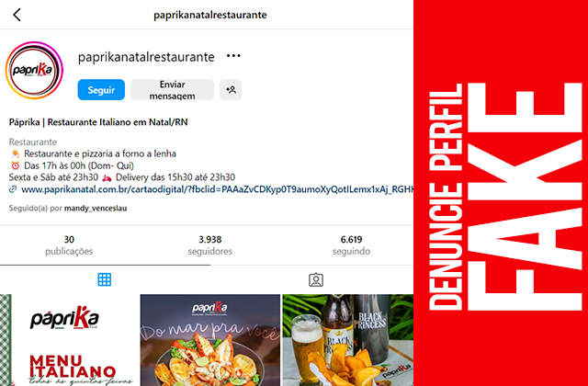
Task: Open the Páprika profile picture story
Action: [x=34, y=71]
